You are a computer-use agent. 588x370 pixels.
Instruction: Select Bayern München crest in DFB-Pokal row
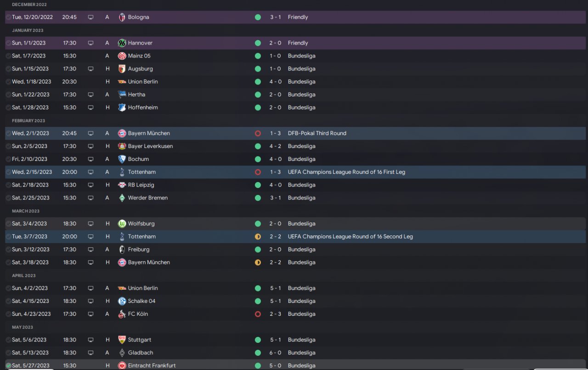pos(122,133)
